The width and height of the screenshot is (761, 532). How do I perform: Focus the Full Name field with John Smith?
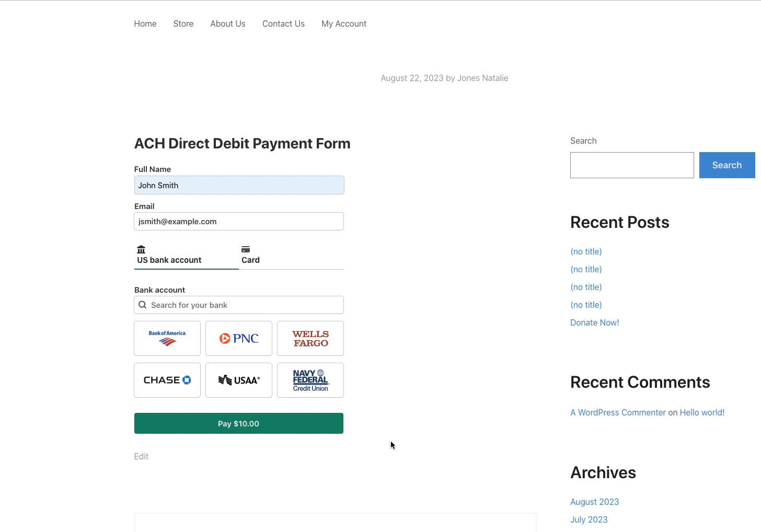239,185
